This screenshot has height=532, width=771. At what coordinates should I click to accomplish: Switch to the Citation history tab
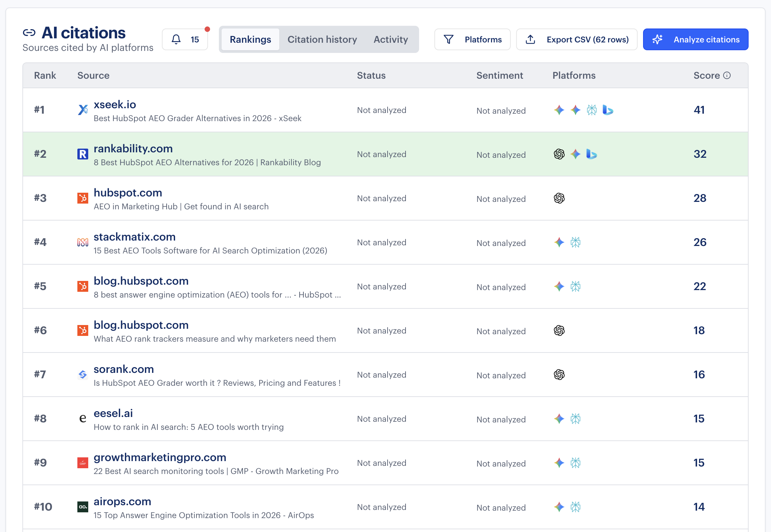322,39
